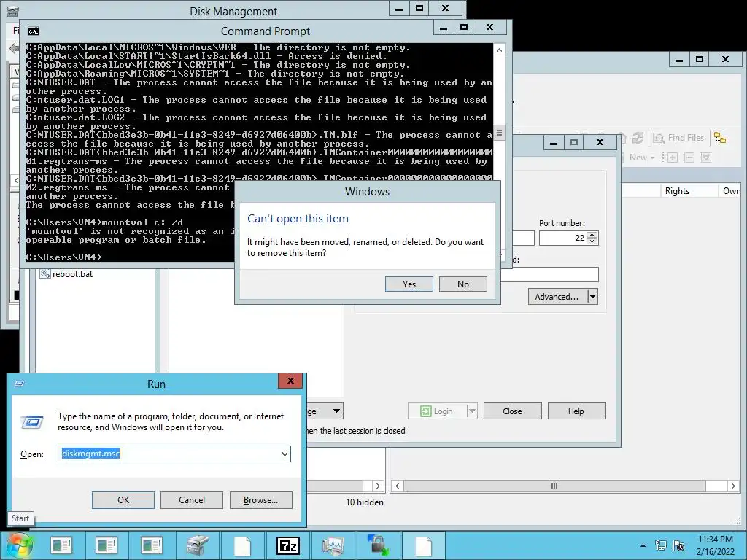Expand the Run dialog Open history dropdown
This screenshot has height=560, width=747.
coord(285,454)
